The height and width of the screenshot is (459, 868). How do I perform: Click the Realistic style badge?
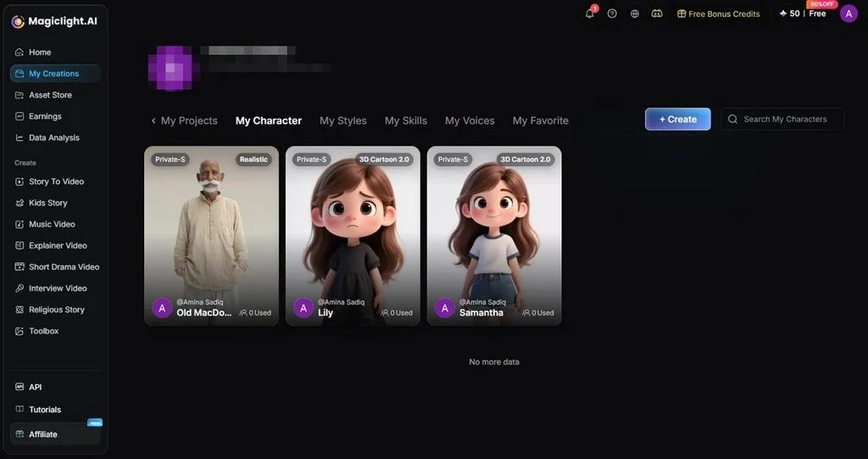(253, 160)
